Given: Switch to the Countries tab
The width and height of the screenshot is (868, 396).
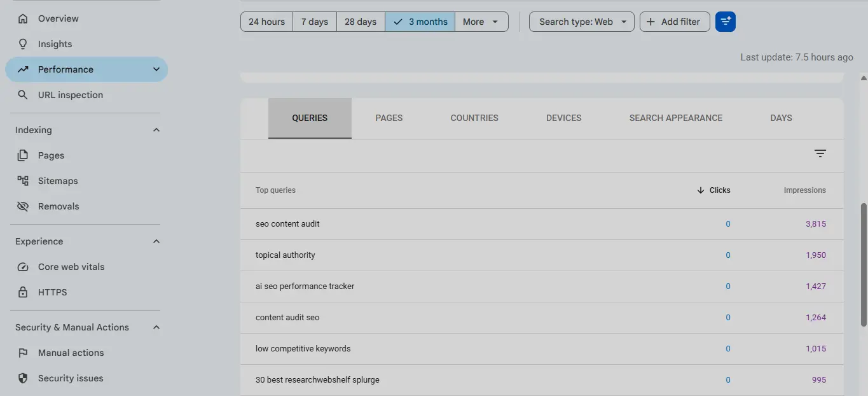Looking at the screenshot, I should pyautogui.click(x=474, y=118).
